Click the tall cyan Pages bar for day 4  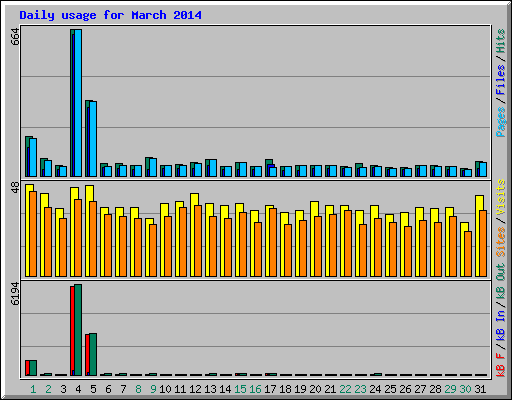tap(78, 103)
